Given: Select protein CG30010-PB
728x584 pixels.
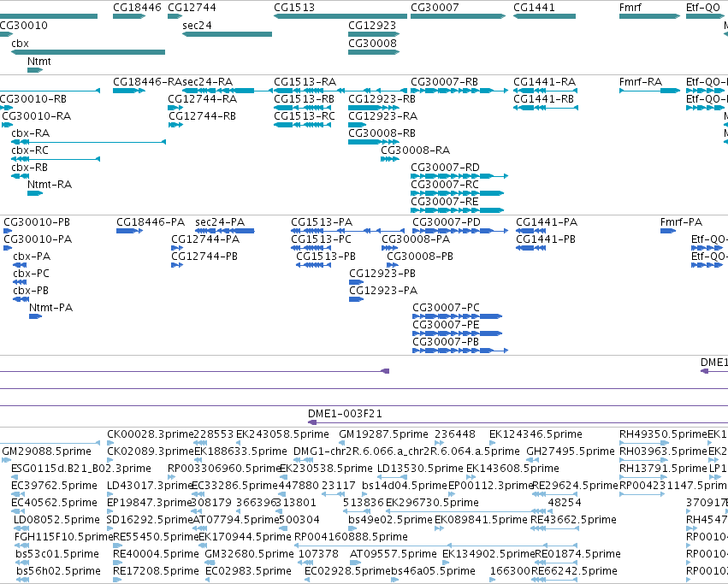Looking at the screenshot, I should pos(37,222).
